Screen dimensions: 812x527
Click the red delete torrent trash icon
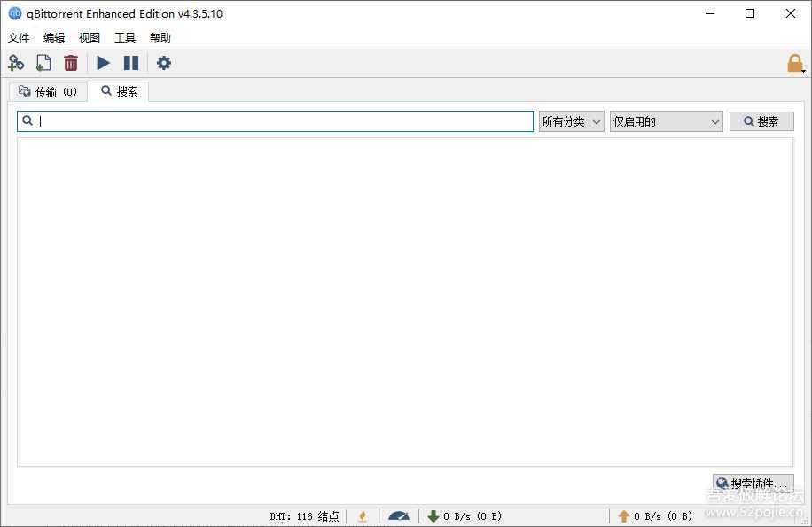(71, 63)
